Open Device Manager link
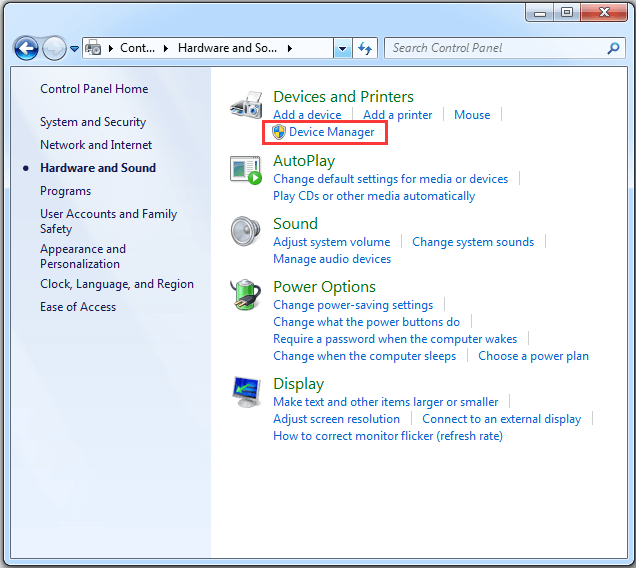This screenshot has height=568, width=636. point(331,132)
